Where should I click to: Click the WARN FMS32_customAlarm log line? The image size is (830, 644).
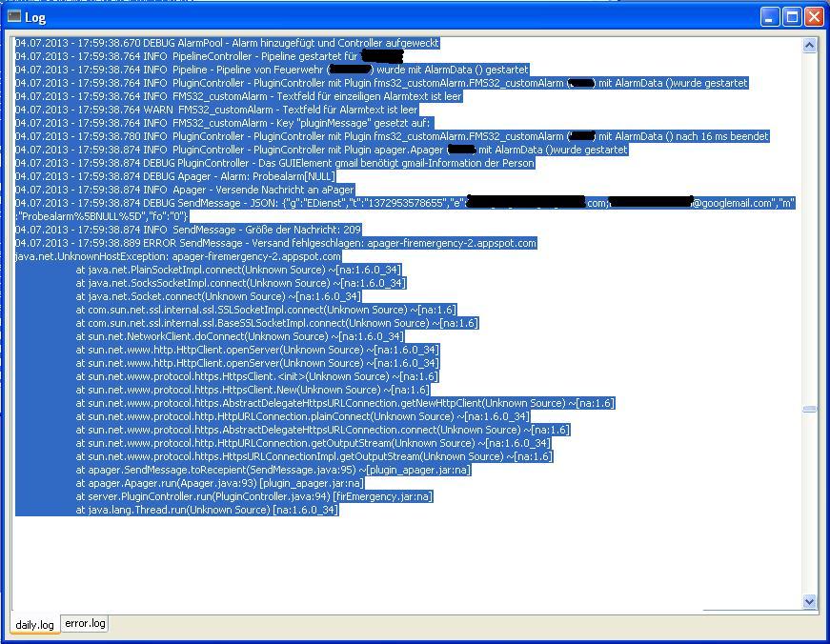[229, 110]
